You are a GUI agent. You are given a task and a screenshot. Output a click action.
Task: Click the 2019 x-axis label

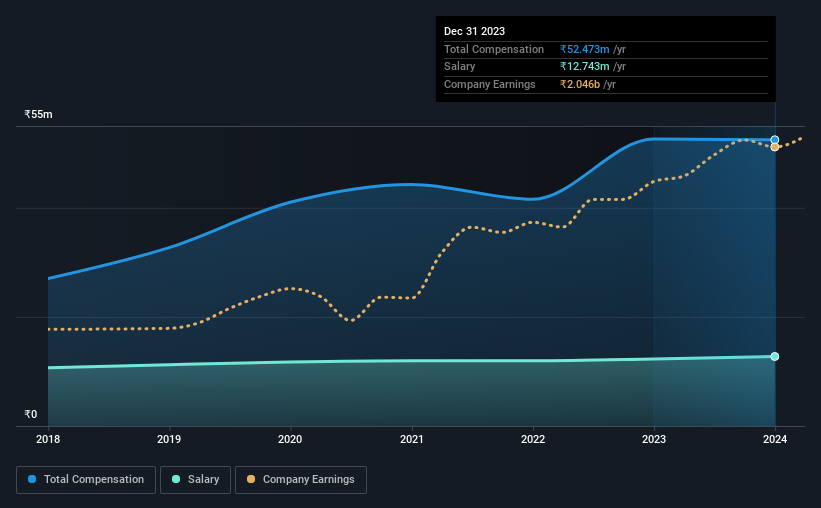(169, 439)
